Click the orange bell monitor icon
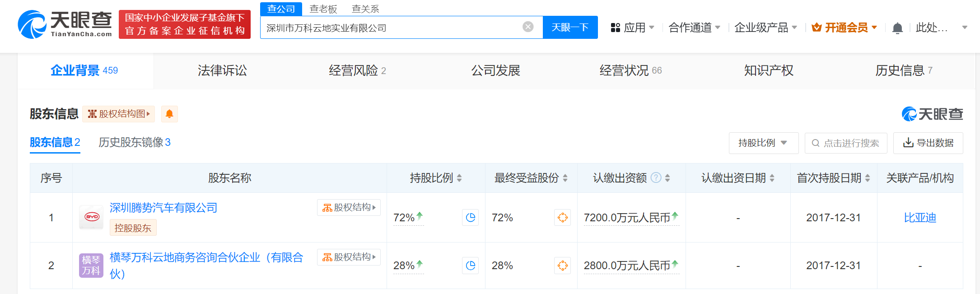 coord(169,114)
